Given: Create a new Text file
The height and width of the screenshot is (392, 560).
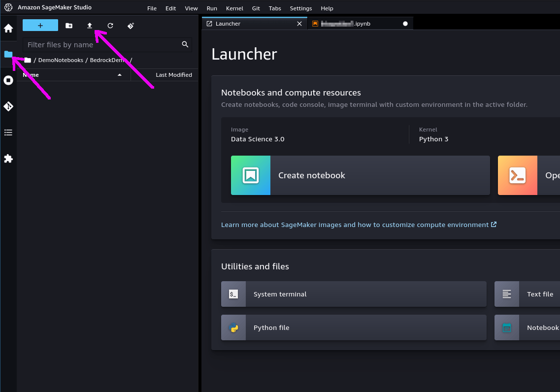Looking at the screenshot, I should (527, 294).
